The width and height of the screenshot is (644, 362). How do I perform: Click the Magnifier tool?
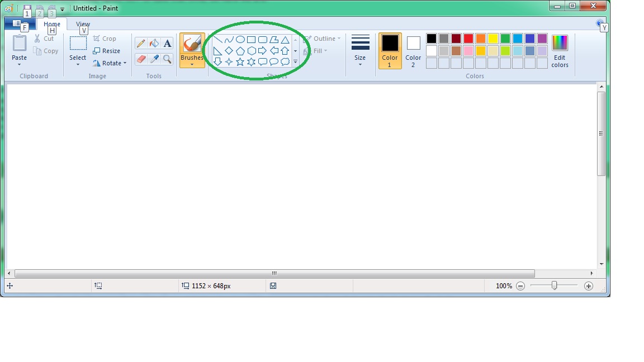coord(167,59)
